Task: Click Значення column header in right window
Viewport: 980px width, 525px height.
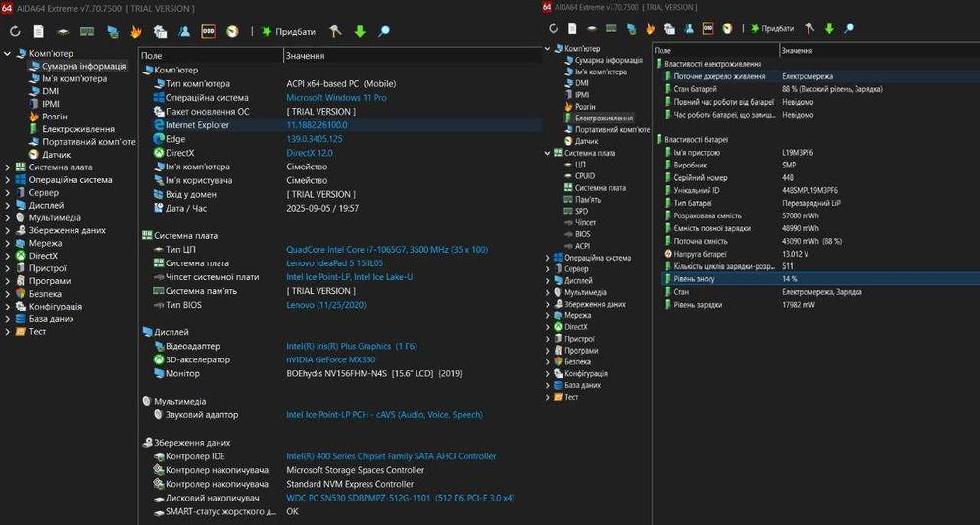Action: (x=879, y=51)
